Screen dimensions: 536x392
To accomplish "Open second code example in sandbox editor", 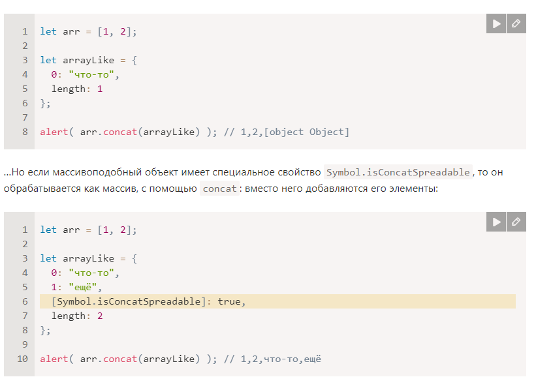I will pos(516,222).
